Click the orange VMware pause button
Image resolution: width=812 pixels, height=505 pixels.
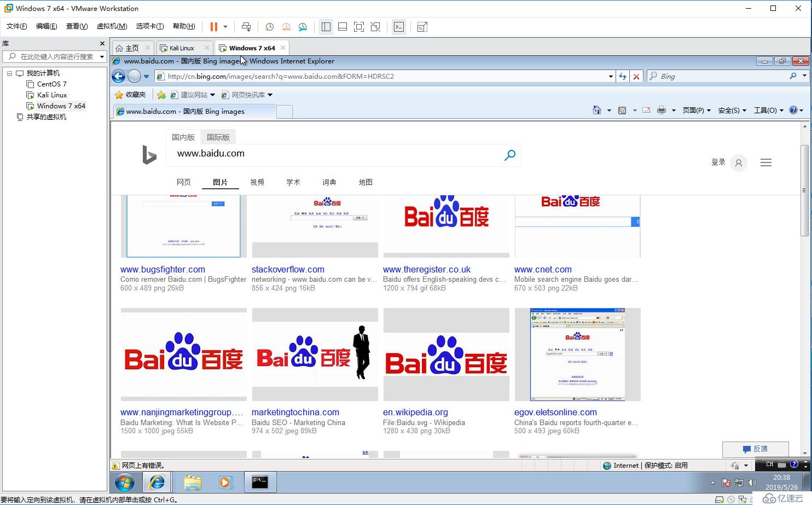[x=214, y=27]
